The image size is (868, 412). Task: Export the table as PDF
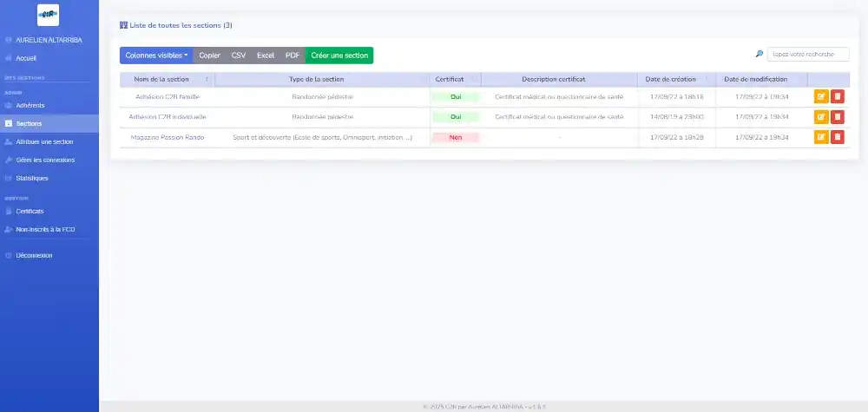point(293,56)
